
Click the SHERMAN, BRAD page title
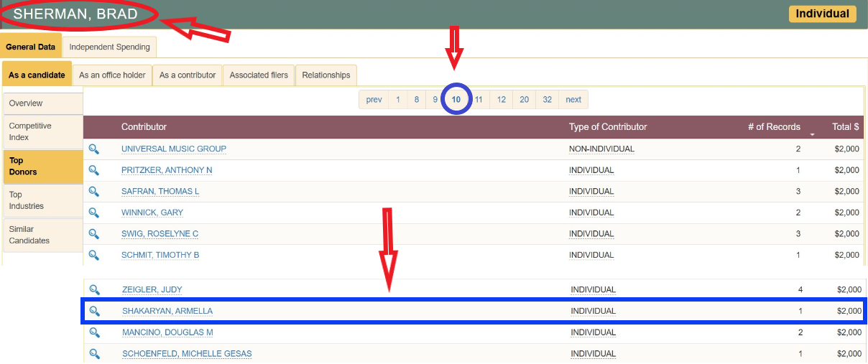(x=75, y=14)
